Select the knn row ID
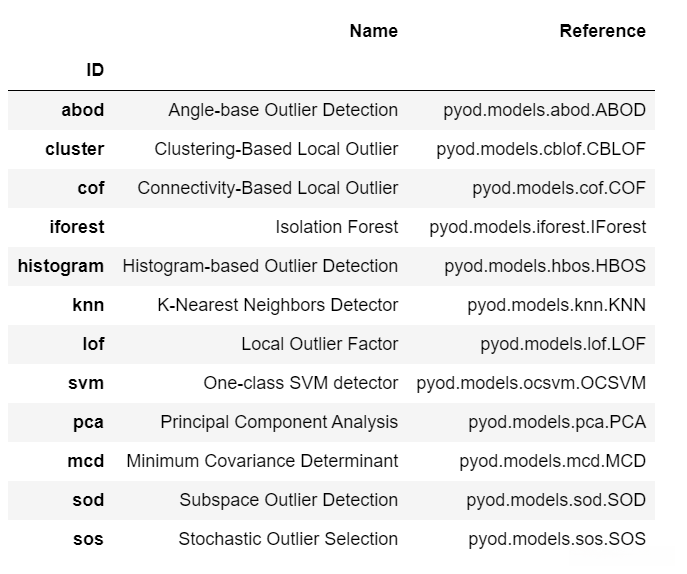687x574 pixels. pos(87,305)
